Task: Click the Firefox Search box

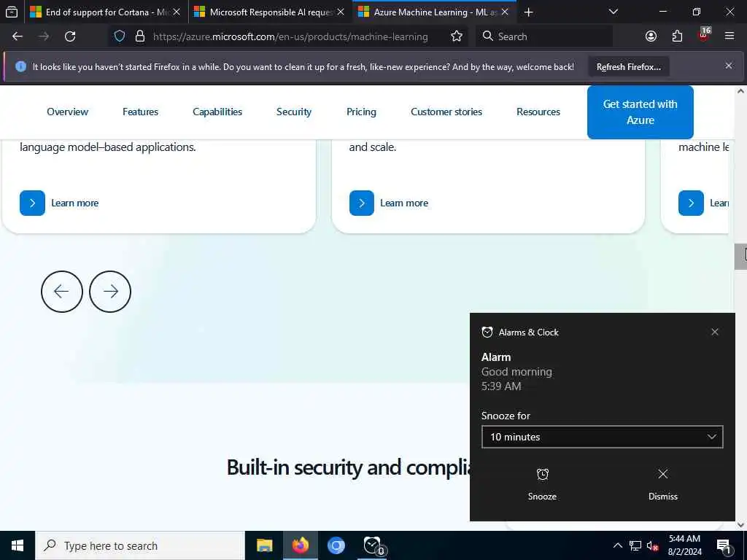Action: tap(544, 36)
